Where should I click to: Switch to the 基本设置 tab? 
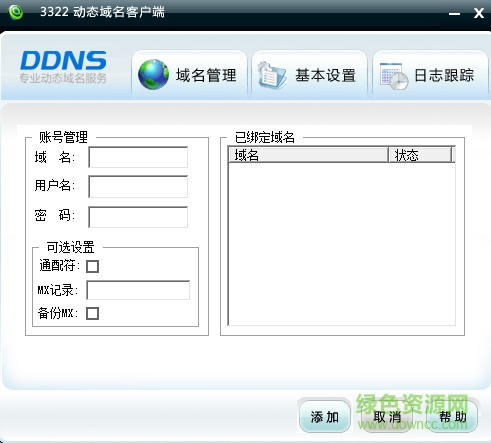pos(309,75)
